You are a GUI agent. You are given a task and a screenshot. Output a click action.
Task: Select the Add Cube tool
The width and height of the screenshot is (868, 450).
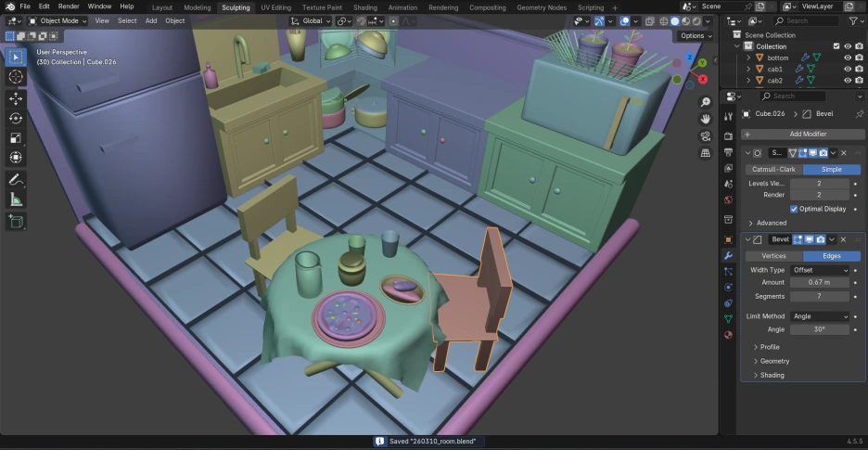(x=16, y=221)
